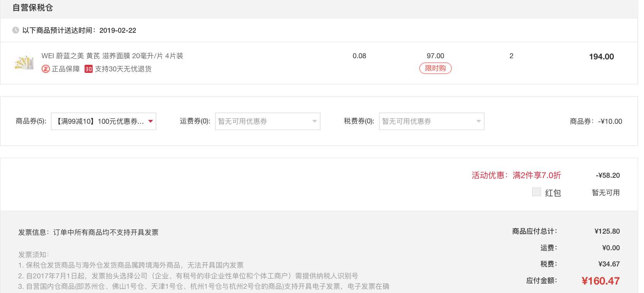Open the WEI face mask product thumbnail
The image size is (644, 293).
(24, 62)
